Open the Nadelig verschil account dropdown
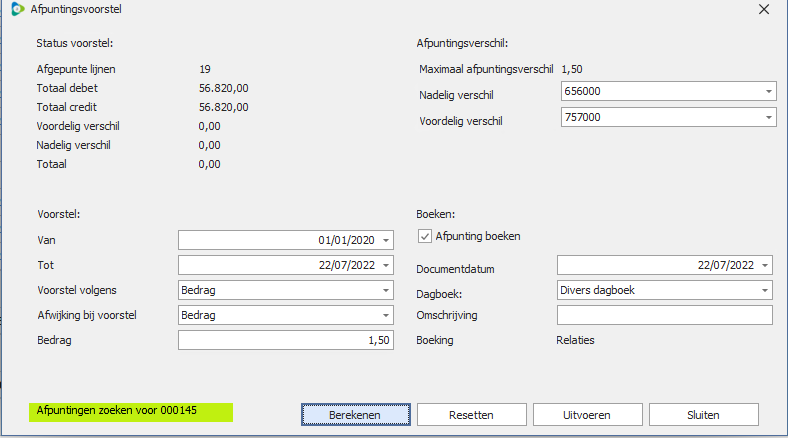This screenshot has height=438, width=788. tap(768, 91)
